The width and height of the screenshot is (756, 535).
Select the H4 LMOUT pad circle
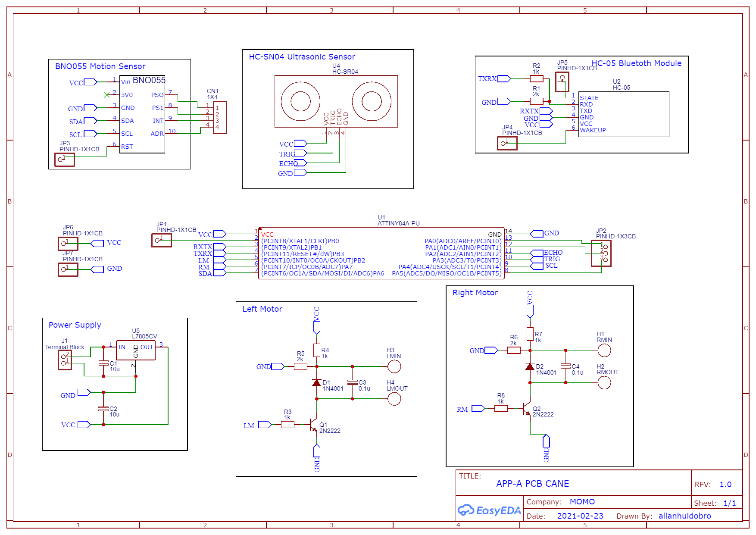coord(394,399)
